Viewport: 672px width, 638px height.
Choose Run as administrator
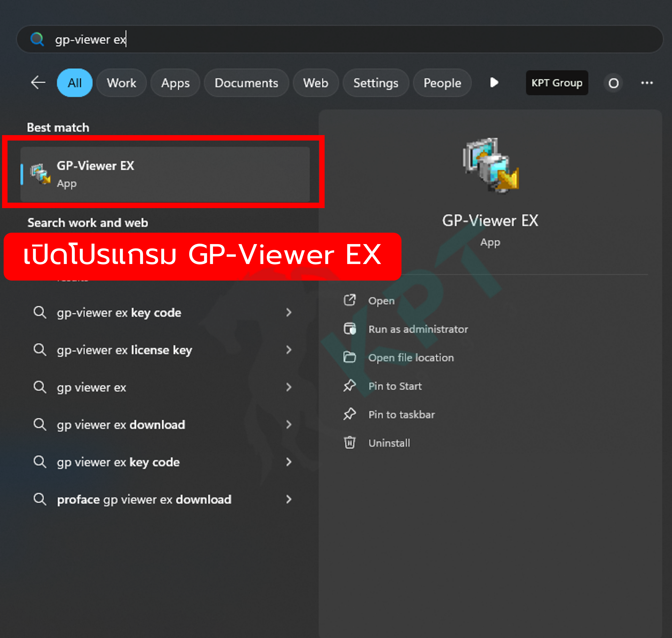[418, 329]
